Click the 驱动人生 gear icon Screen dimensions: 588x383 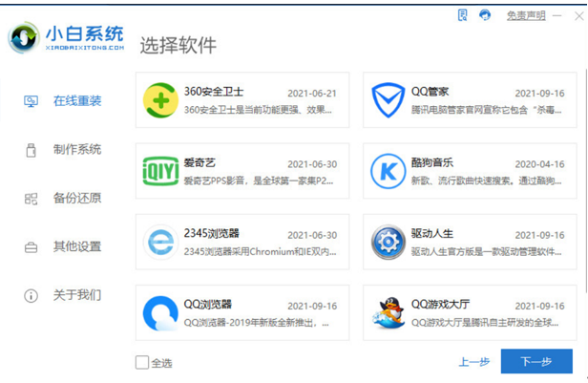pyautogui.click(x=388, y=242)
